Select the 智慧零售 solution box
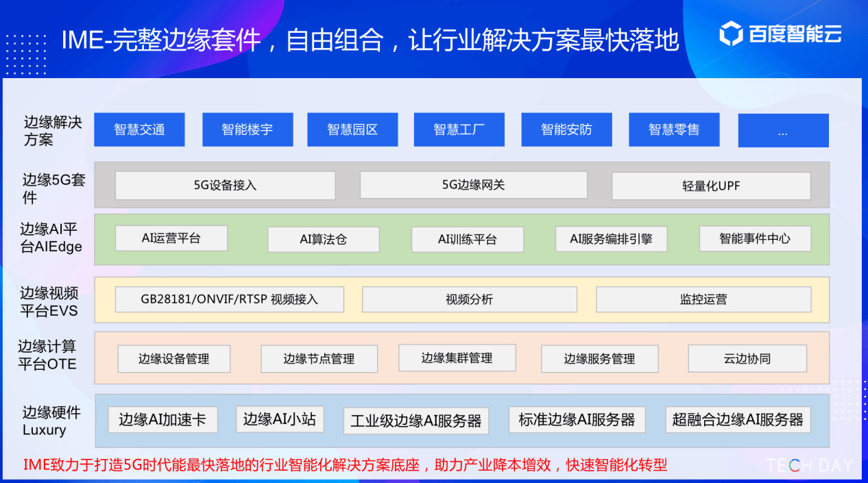The height and width of the screenshot is (483, 868). 674,129
